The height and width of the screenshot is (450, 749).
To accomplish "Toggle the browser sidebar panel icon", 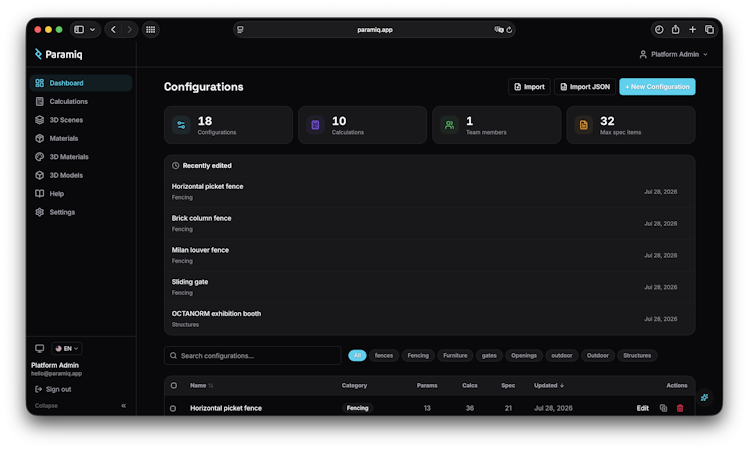I will click(79, 30).
